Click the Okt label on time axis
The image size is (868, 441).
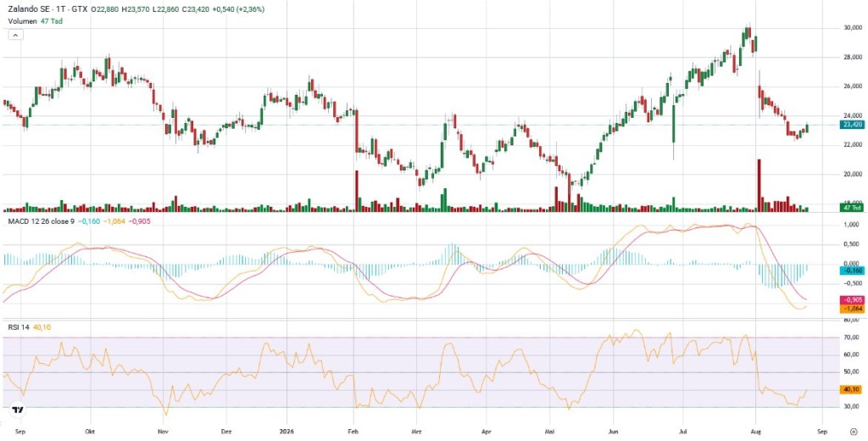[x=89, y=430]
